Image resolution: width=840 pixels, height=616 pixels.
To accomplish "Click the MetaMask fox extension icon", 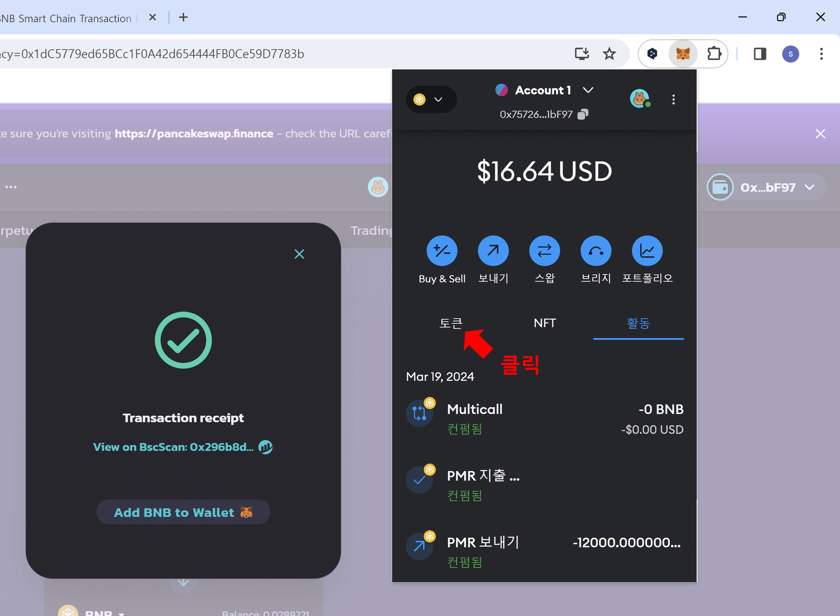I will click(x=683, y=54).
